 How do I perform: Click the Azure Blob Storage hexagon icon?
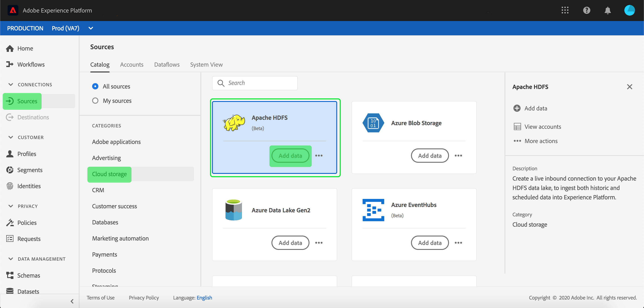(x=373, y=123)
